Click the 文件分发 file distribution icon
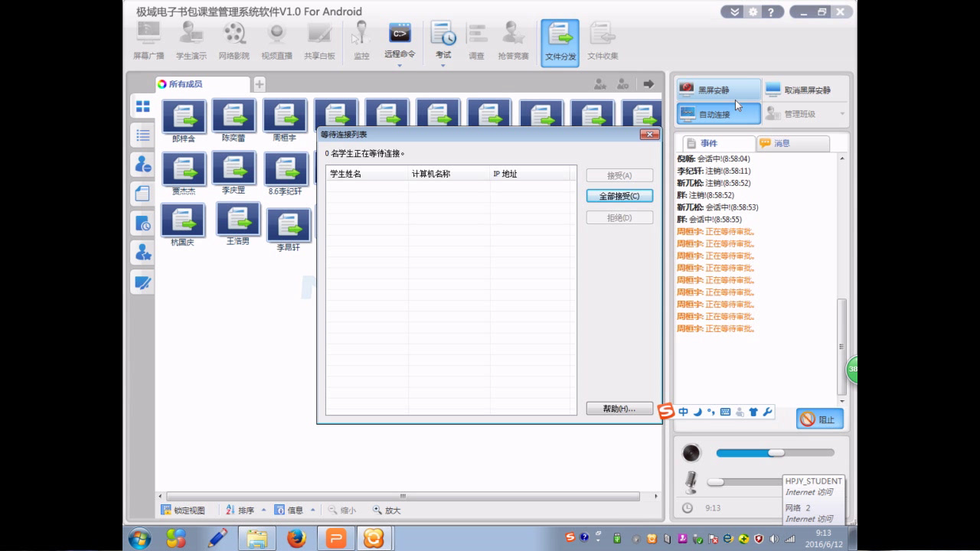980x551 pixels. point(560,43)
